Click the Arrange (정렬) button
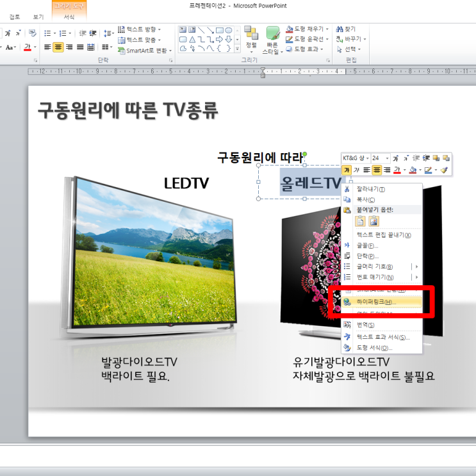The width and height of the screenshot is (476, 476). [251, 38]
